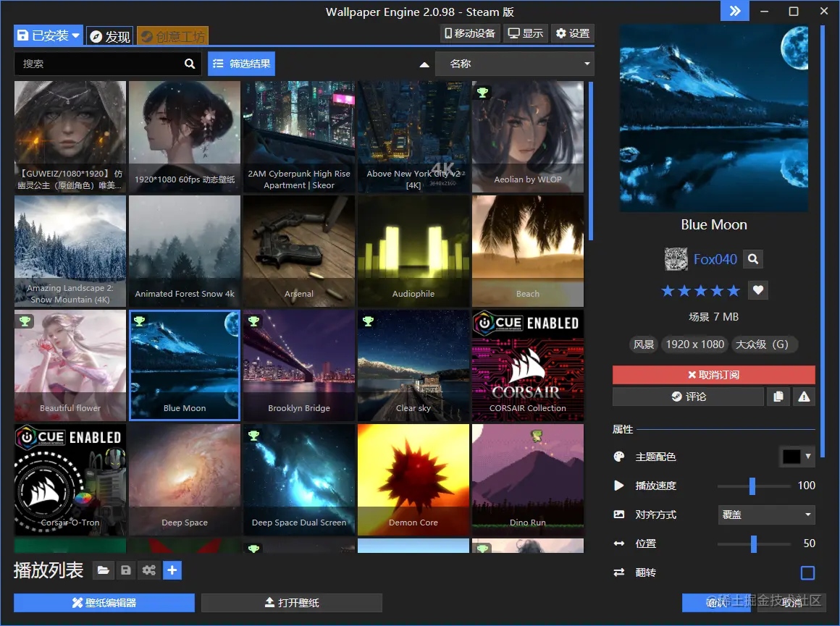Image resolution: width=840 pixels, height=626 pixels.
Task: Click open wallpaper (打开壁纸) button
Action: click(x=292, y=603)
